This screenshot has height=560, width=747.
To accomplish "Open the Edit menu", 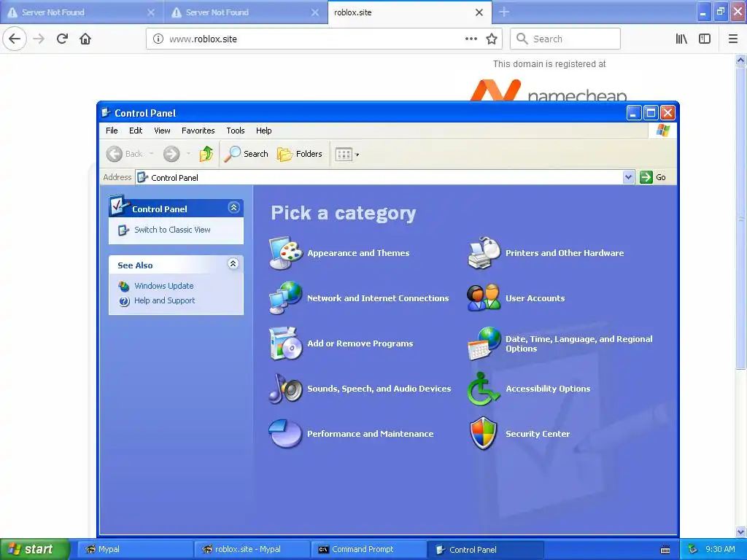I will pos(136,131).
